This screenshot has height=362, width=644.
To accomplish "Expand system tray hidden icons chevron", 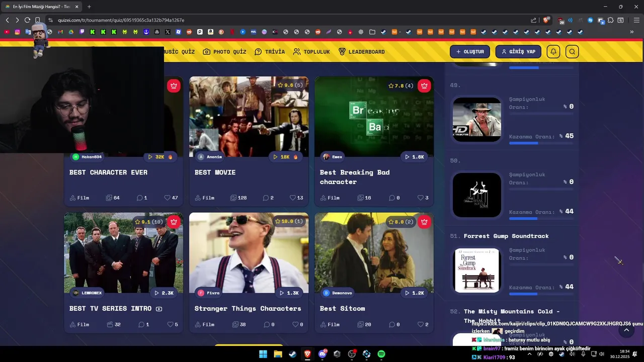I will pyautogui.click(x=529, y=354).
